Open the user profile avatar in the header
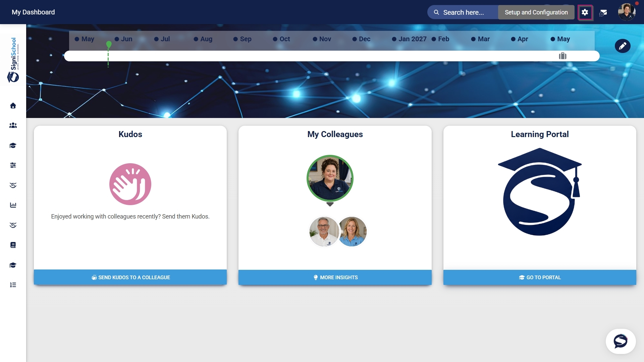The height and width of the screenshot is (362, 644). [x=627, y=12]
